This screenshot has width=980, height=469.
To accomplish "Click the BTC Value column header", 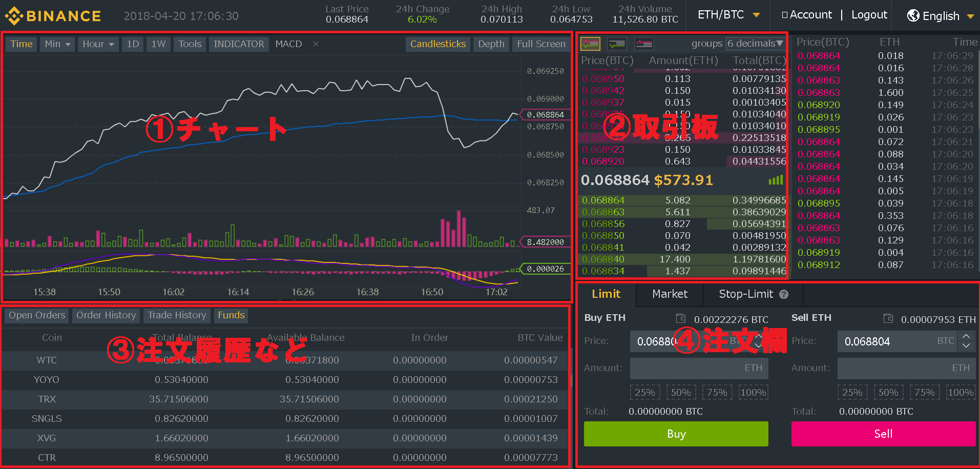I will click(540, 338).
